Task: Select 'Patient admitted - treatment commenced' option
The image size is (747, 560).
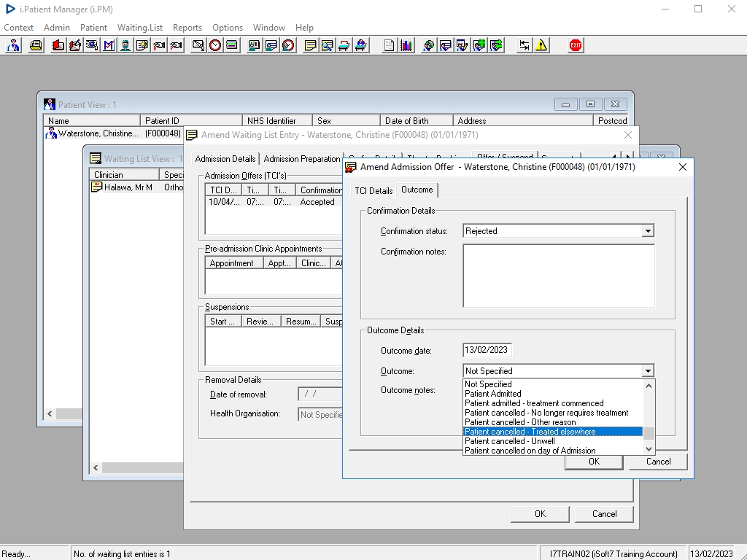Action: pos(553,403)
